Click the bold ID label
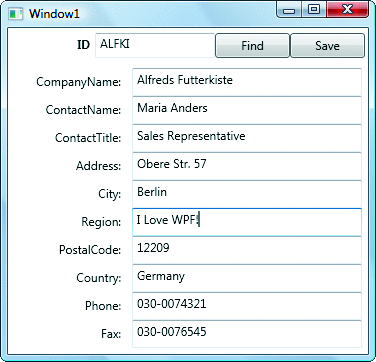The width and height of the screenshot is (376, 362). pos(83,45)
